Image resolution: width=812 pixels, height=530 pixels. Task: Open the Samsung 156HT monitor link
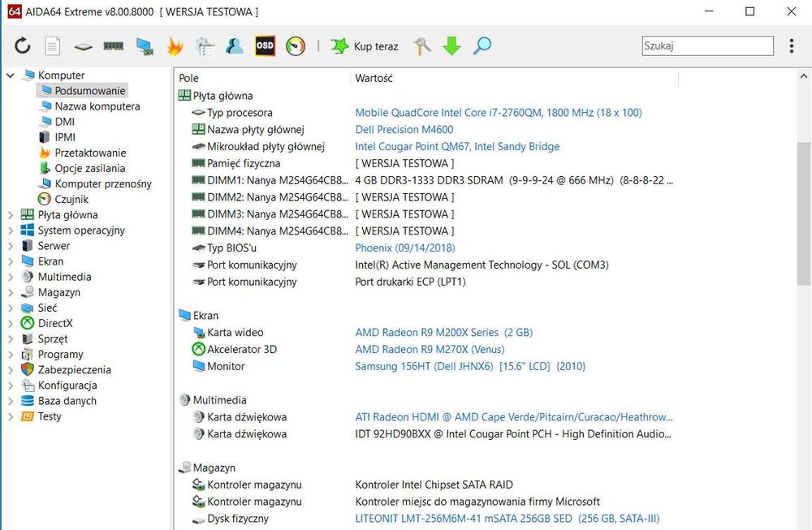(x=470, y=366)
